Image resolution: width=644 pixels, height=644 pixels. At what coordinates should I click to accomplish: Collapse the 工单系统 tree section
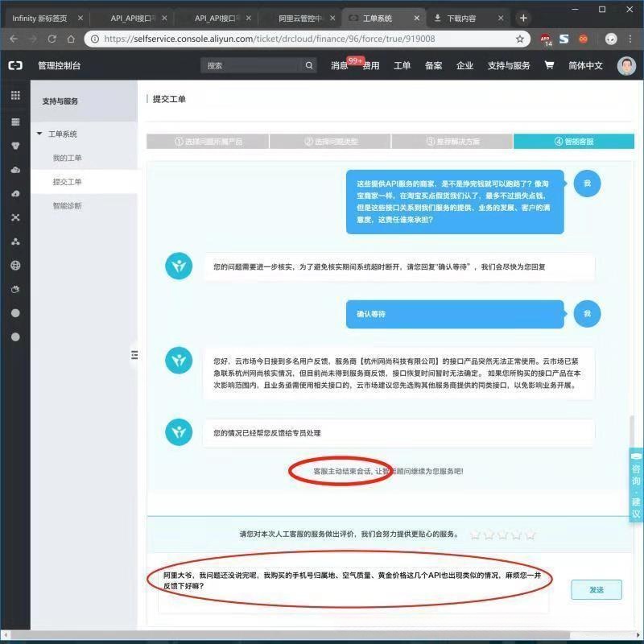tap(39, 134)
